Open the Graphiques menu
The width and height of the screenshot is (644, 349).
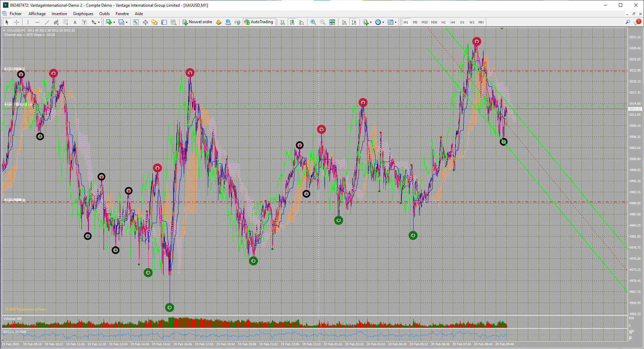click(x=83, y=14)
